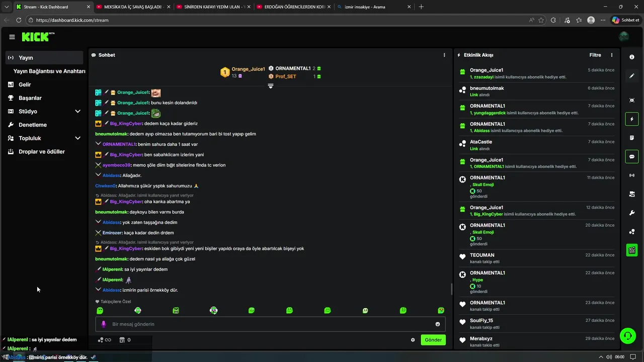Select the emote wearing purple glasses
This screenshot has width=644, height=362.
(x=213, y=310)
